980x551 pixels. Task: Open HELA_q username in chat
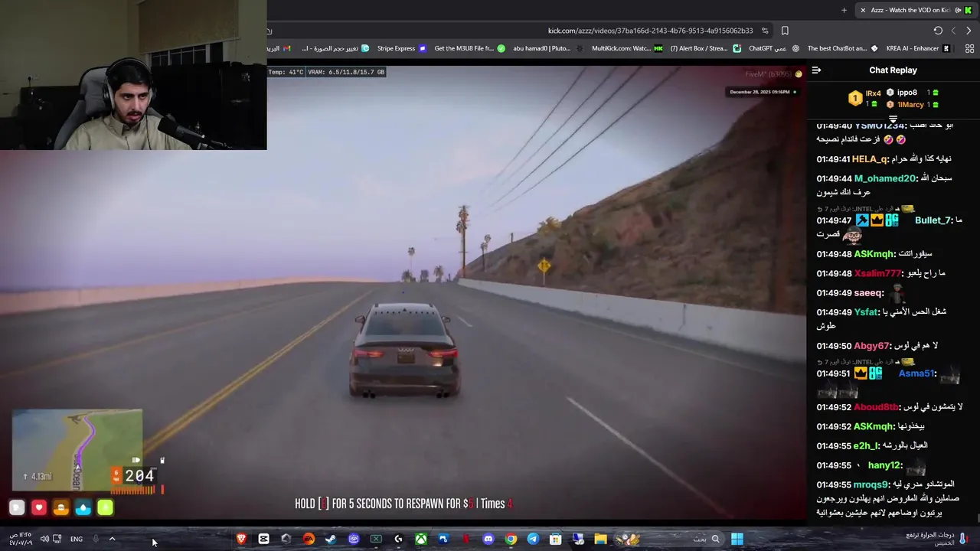pos(870,159)
